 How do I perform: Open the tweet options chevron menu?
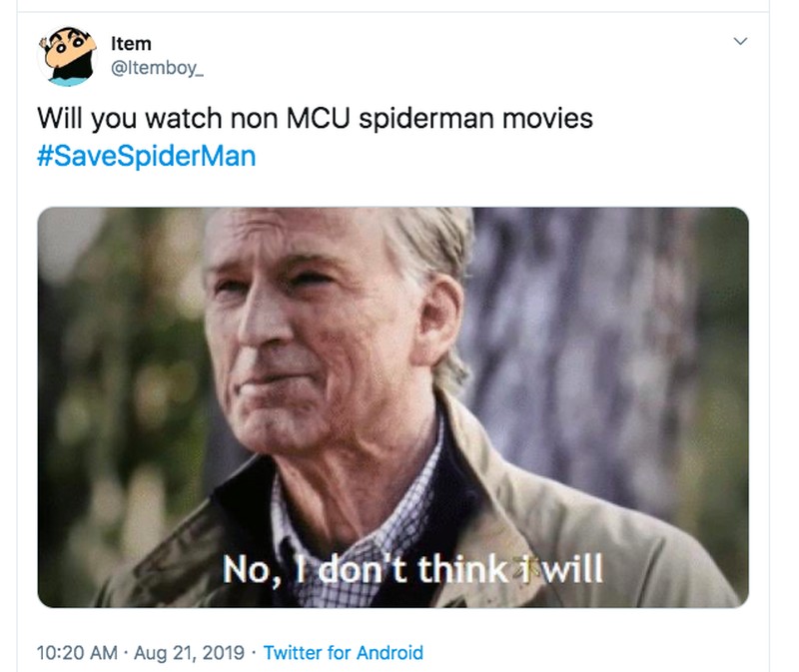[x=740, y=42]
